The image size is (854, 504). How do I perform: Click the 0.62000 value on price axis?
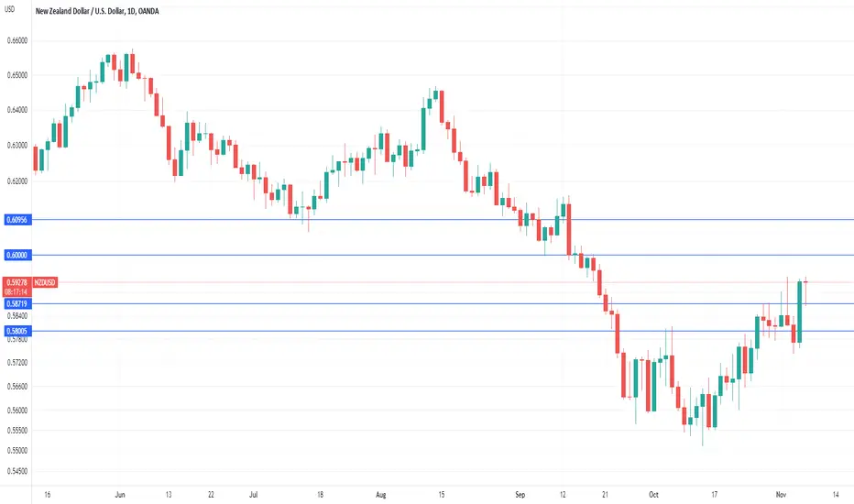point(17,181)
